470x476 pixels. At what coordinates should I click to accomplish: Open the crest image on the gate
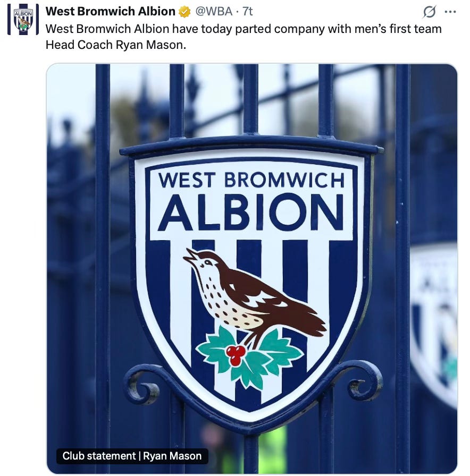[x=251, y=268]
